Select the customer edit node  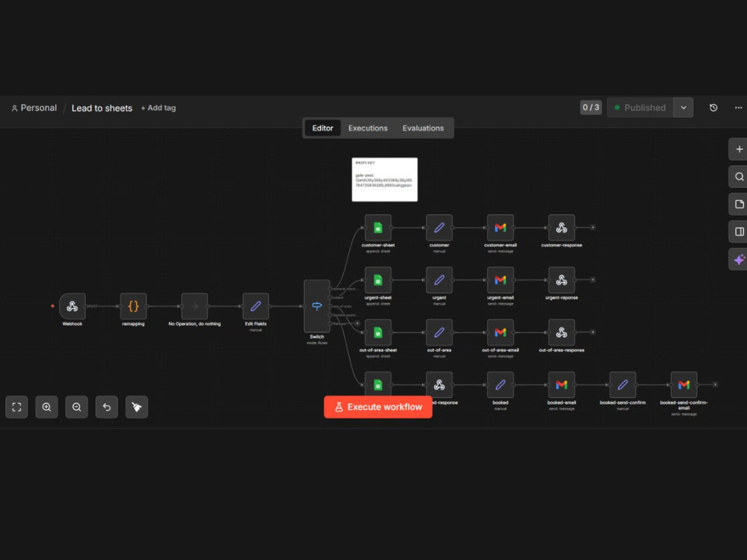click(439, 228)
